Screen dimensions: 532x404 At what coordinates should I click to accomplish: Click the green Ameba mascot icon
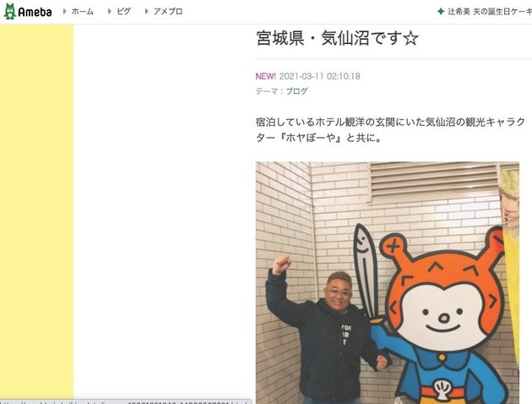pos(10,12)
